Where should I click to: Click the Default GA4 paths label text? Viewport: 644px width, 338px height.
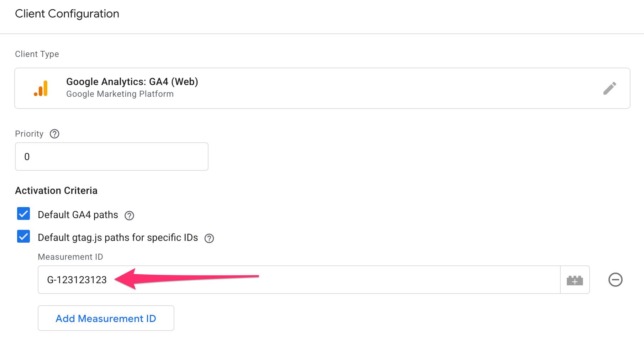(x=78, y=215)
